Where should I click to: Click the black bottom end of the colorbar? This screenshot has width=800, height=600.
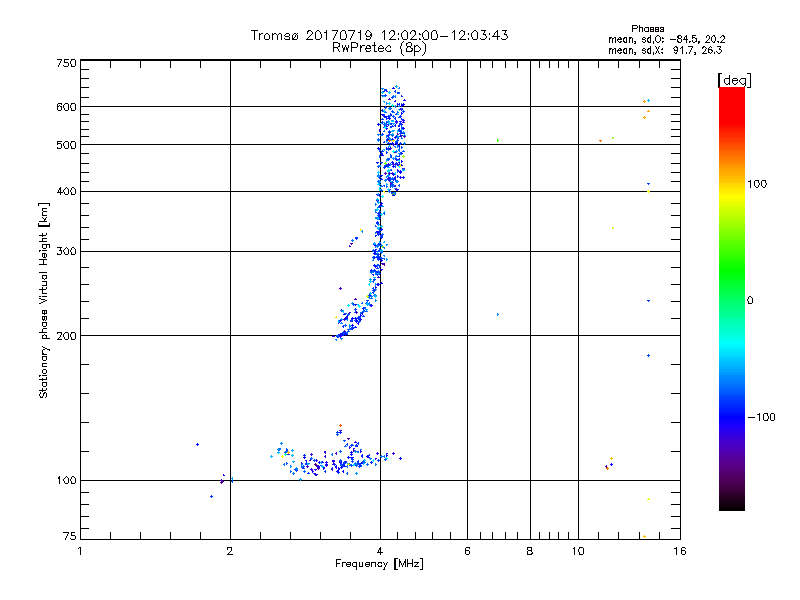732,503
